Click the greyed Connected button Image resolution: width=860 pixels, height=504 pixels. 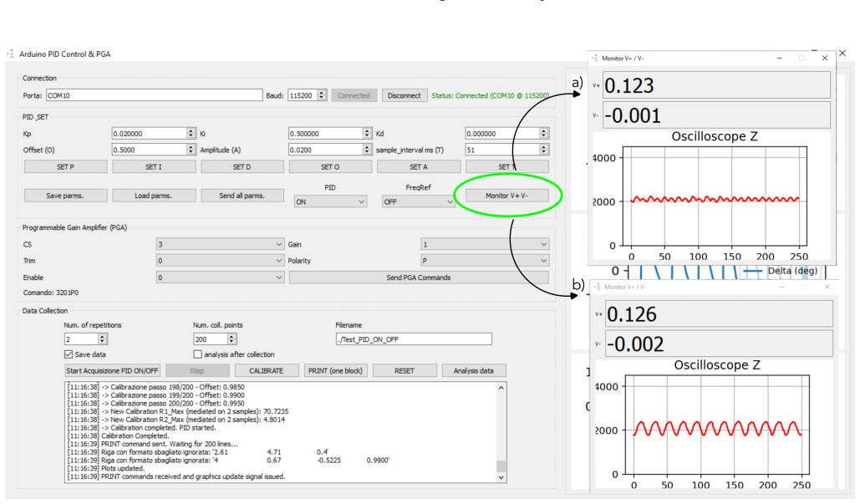tap(354, 95)
